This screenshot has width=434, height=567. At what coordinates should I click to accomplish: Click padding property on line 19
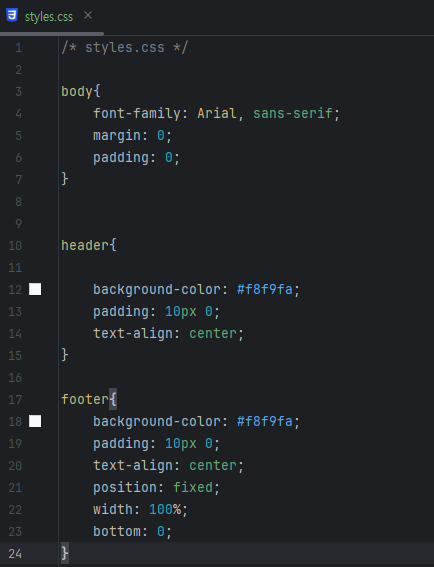(x=121, y=444)
